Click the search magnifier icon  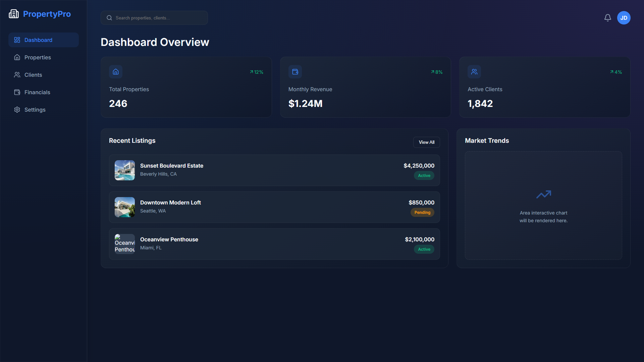(x=109, y=17)
